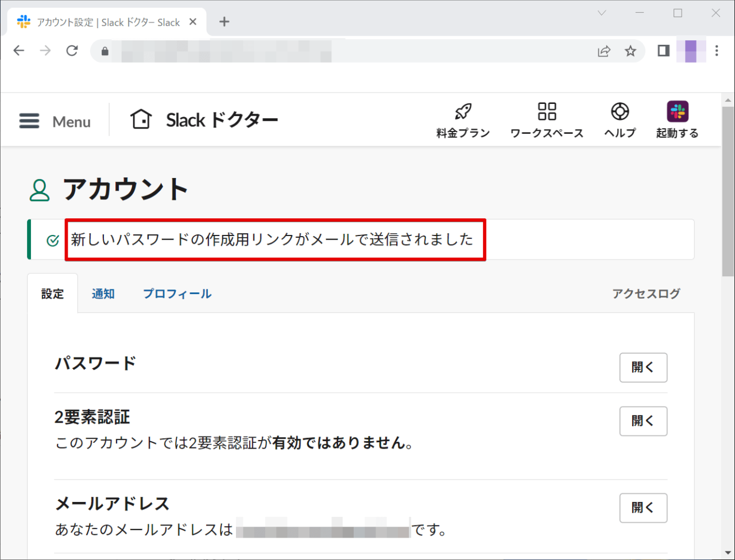Switch to the プロフィール tab

[x=177, y=293]
